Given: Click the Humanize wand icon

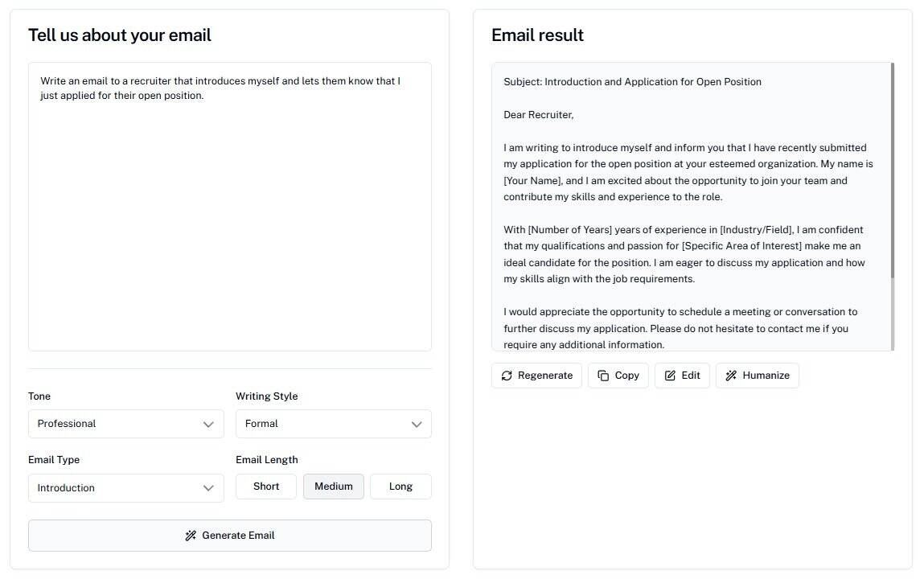Looking at the screenshot, I should click(x=732, y=375).
